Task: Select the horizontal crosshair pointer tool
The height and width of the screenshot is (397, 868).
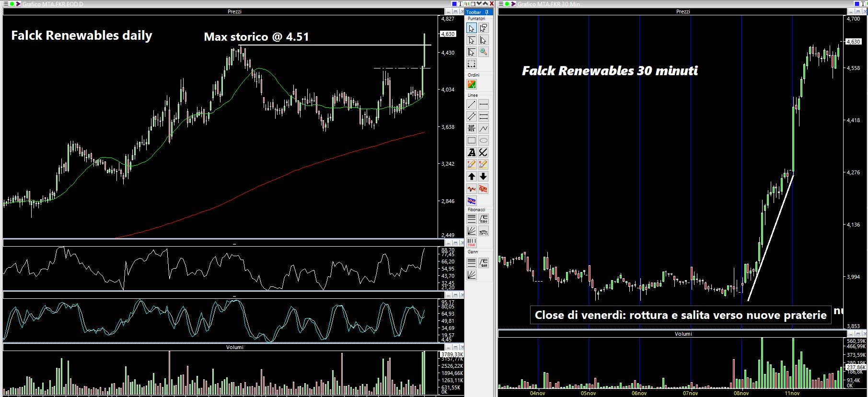Action: click(472, 40)
